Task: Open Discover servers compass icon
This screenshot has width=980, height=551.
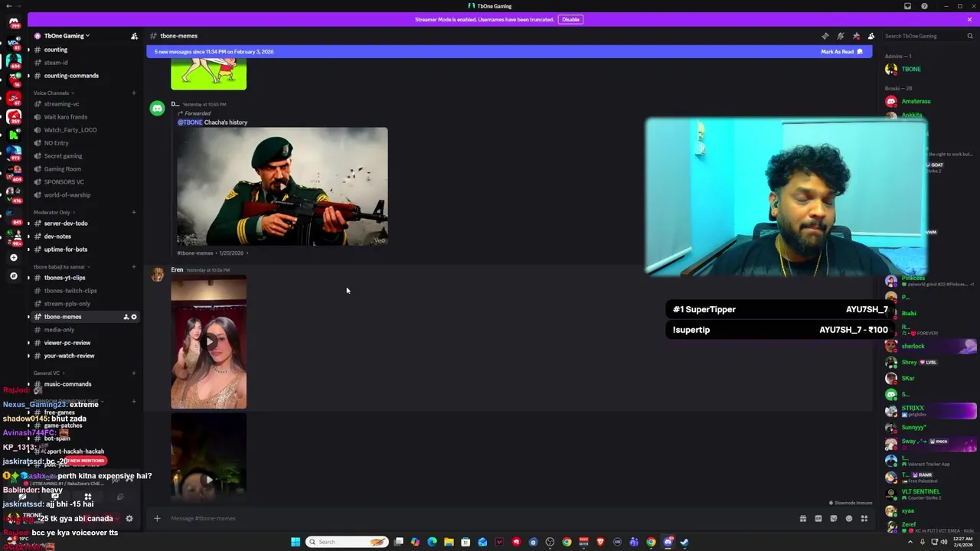Action: (13, 275)
